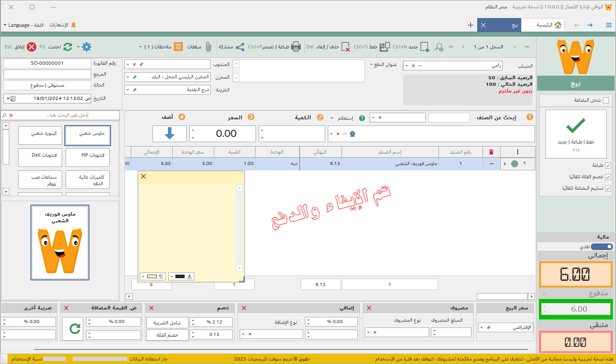Uncheck the Print (طباعة) checkbox
Viewport: 616px width, 364px height.
coord(608,165)
